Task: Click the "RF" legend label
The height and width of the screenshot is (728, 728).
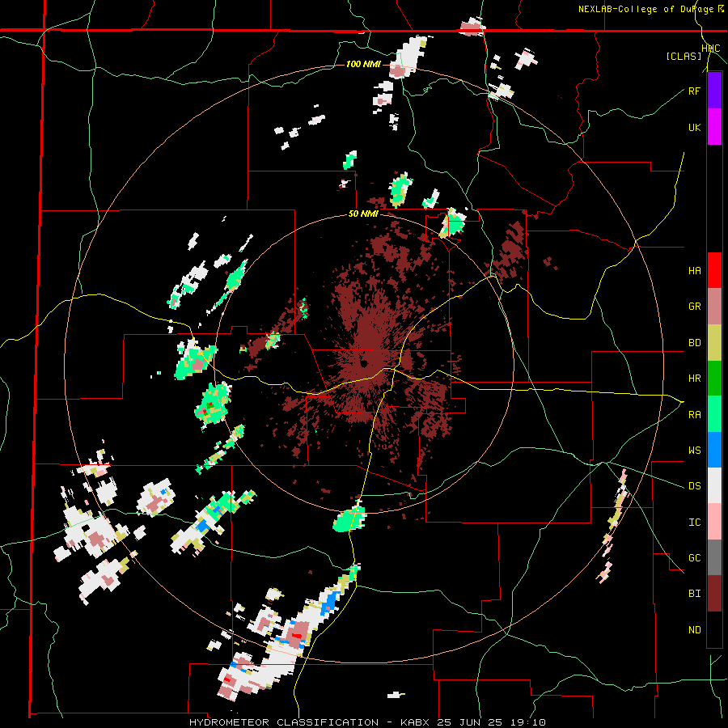Action: coord(694,91)
